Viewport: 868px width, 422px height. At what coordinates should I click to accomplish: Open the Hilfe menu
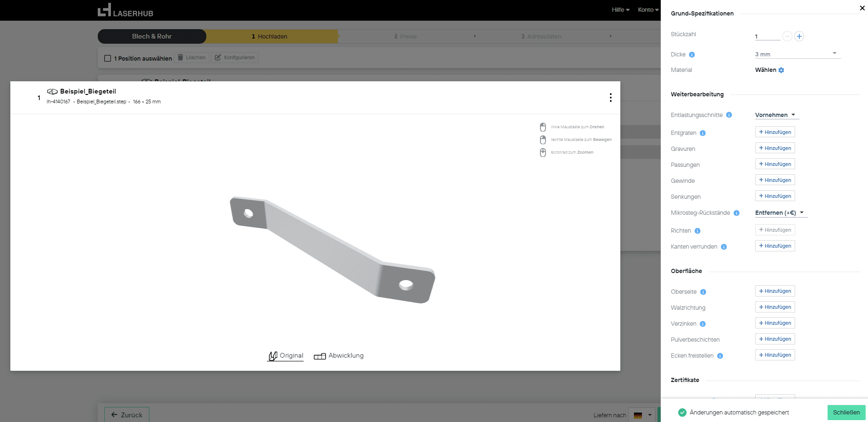pyautogui.click(x=620, y=10)
